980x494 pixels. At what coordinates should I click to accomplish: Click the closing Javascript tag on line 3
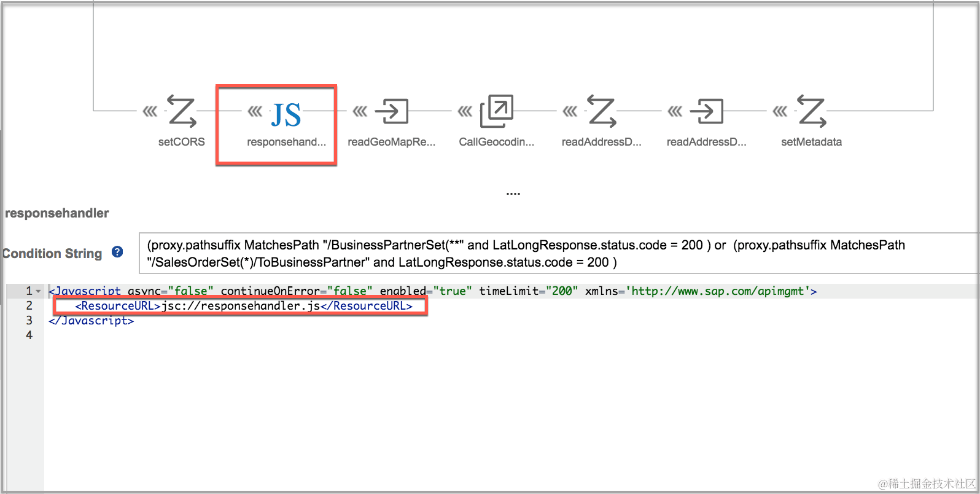91,321
